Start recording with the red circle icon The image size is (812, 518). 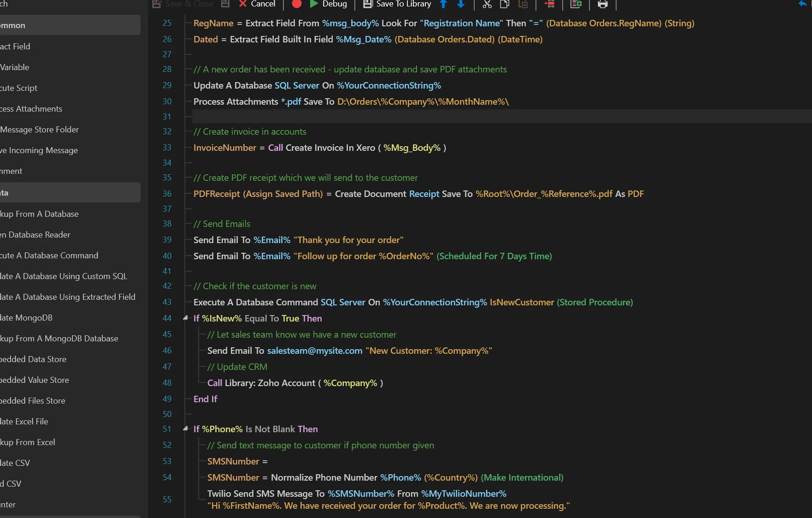coord(296,4)
